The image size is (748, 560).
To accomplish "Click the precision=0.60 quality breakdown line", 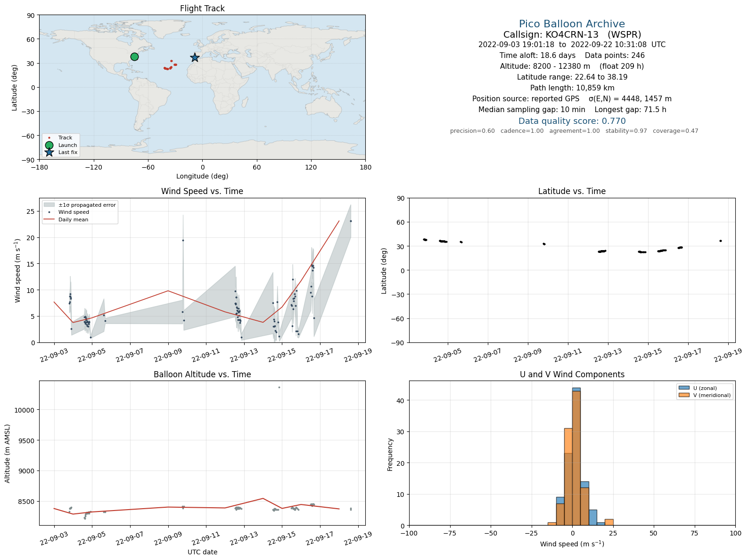I will pyautogui.click(x=574, y=131).
